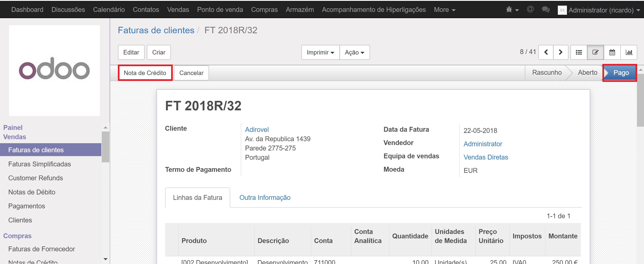Go to next record arrow
The image size is (644, 264).
[560, 52]
